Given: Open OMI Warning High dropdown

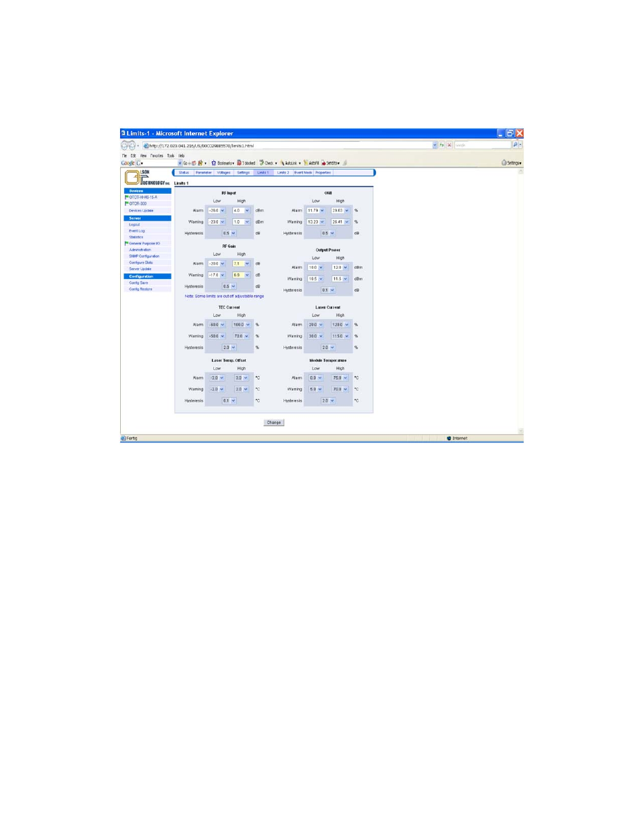Looking at the screenshot, I should coord(340,222).
